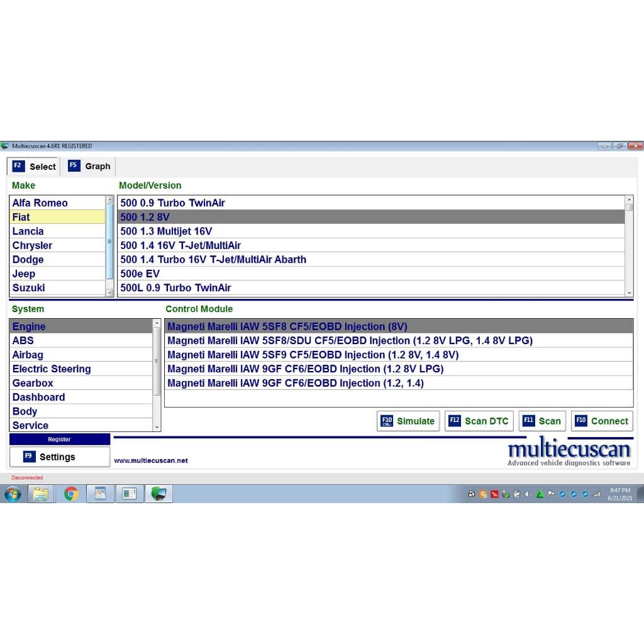Click the clipboard tray icon
The width and height of the screenshot is (644, 644).
pyautogui.click(x=517, y=494)
